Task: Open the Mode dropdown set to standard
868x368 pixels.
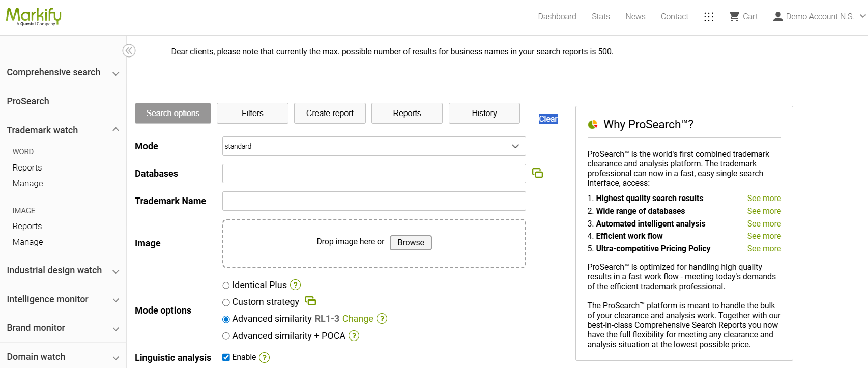Action: (373, 146)
